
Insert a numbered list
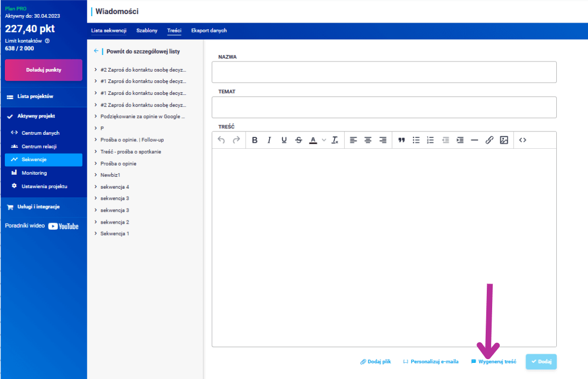[x=431, y=140]
